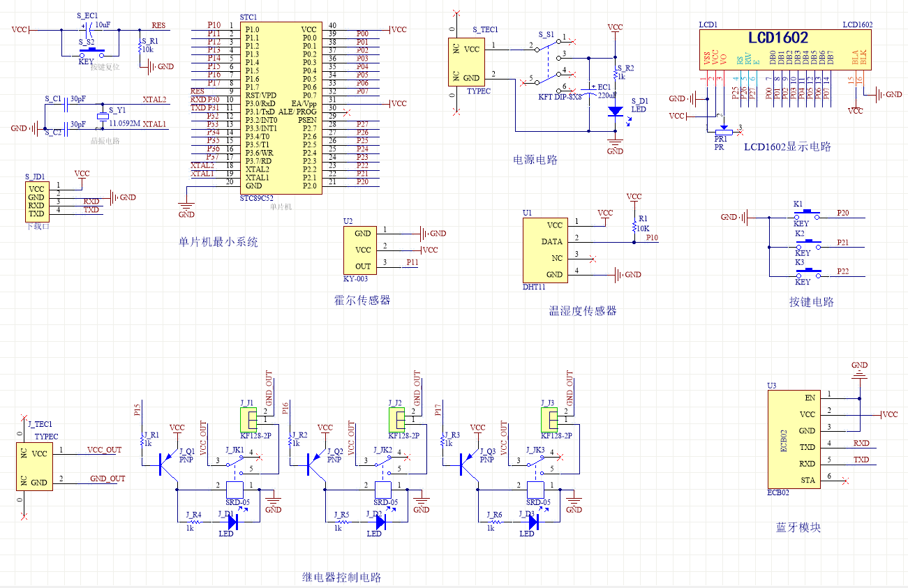Screen dimensions: 908x588
Task: Click the LCD1602 display component
Action: 786,49
